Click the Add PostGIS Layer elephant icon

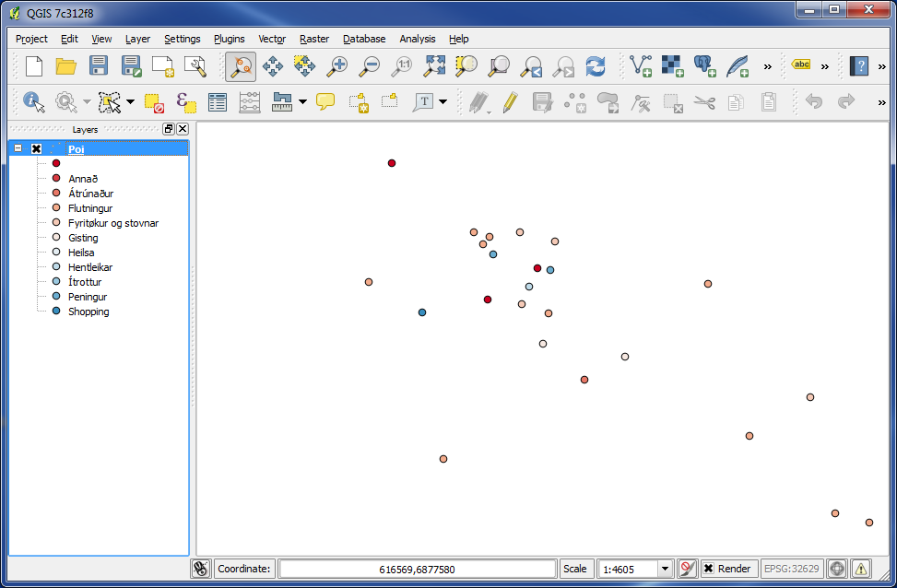tap(704, 66)
